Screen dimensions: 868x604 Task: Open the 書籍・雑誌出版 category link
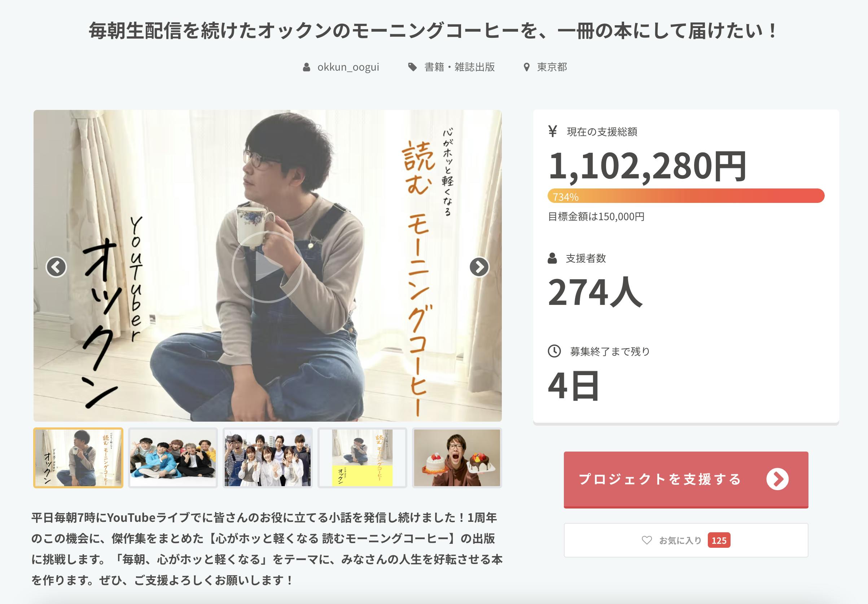(x=460, y=67)
